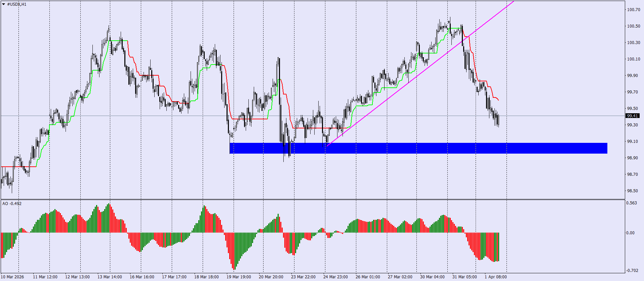The width and height of the screenshot is (644, 281).
Task: Click the 30 Mar 04:00 time label
Action: coord(432,277)
